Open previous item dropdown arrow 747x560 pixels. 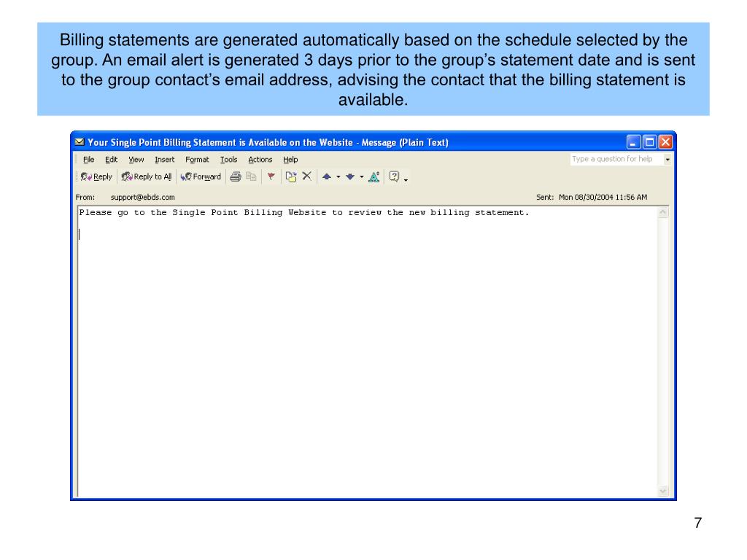point(338,177)
